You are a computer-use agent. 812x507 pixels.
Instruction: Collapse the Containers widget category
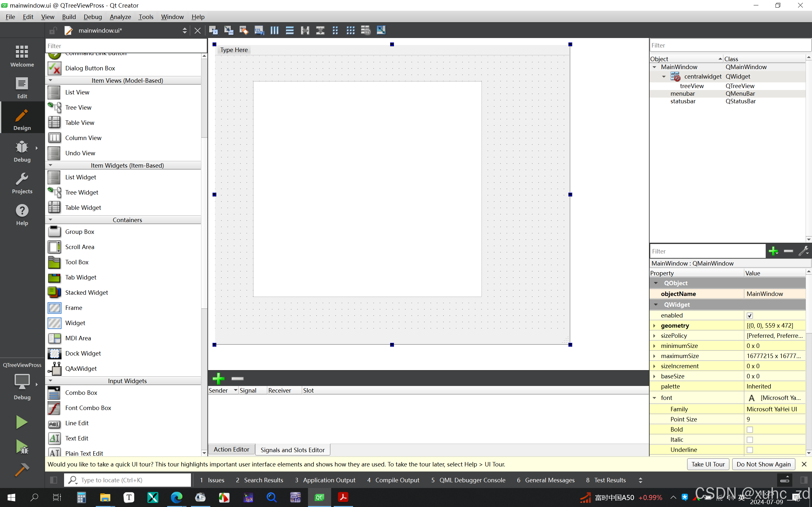(x=51, y=220)
